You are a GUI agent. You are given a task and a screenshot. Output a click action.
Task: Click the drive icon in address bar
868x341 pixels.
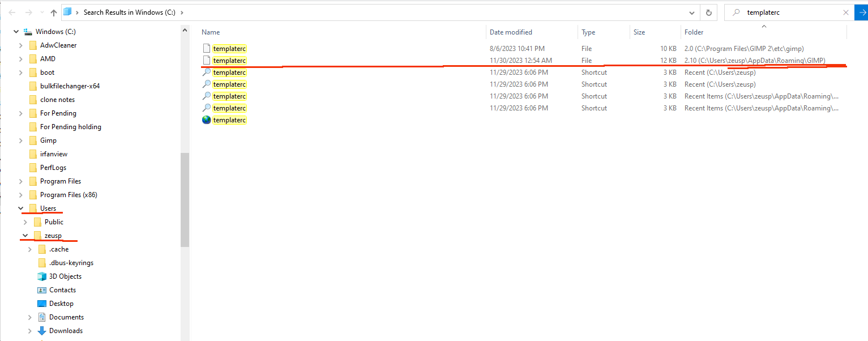68,12
